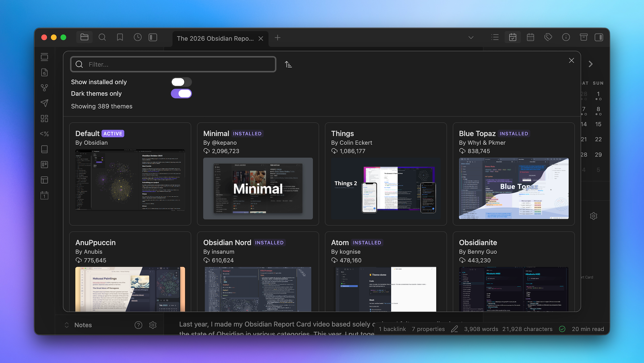This screenshot has width=644, height=363.
Task: Open the tags icon in the top right
Action: click(548, 37)
